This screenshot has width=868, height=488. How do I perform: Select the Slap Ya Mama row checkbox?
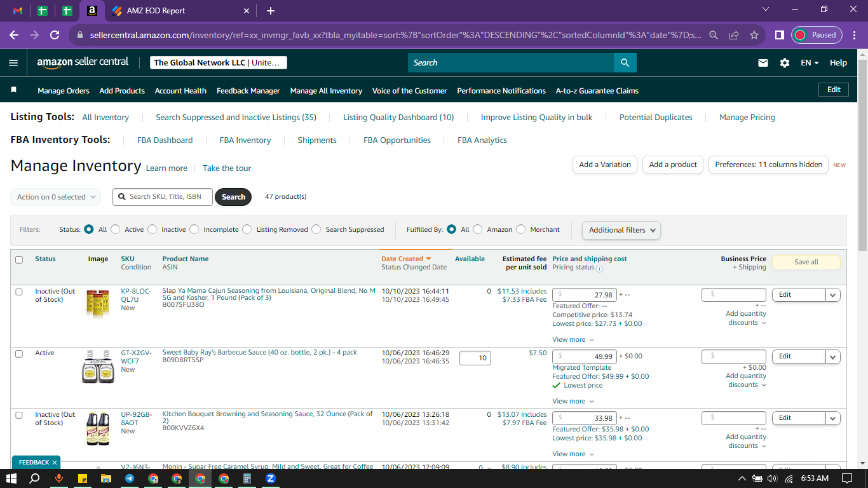(19, 292)
